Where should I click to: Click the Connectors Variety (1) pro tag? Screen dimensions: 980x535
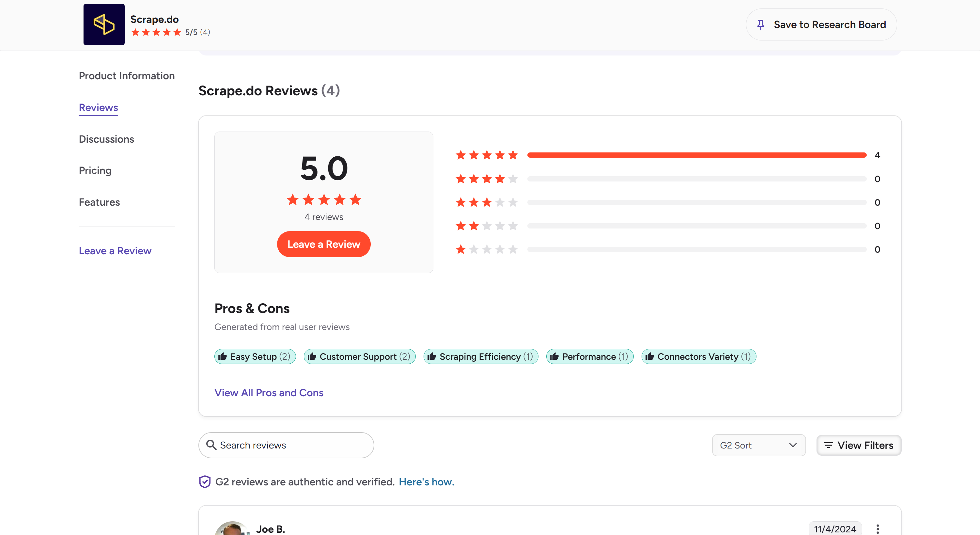click(x=698, y=356)
